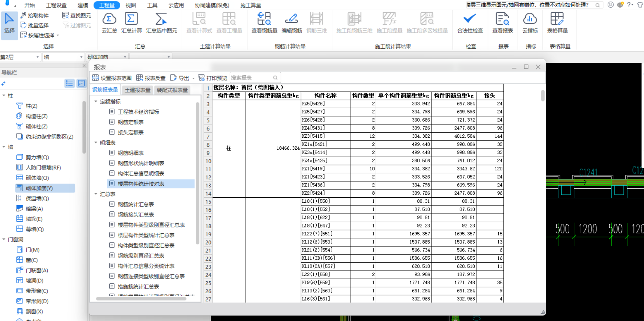Click 查找图元 tool
This screenshot has height=321, width=644.
(x=77, y=15)
